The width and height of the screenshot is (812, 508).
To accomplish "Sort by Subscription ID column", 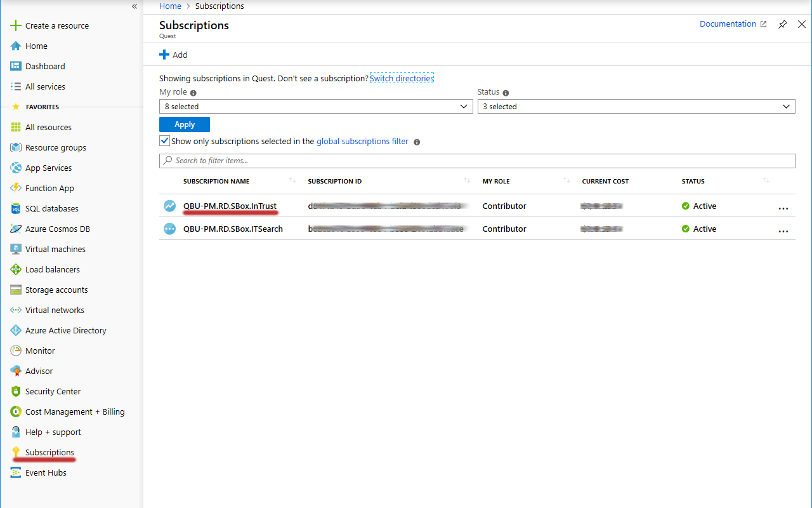I will point(335,181).
